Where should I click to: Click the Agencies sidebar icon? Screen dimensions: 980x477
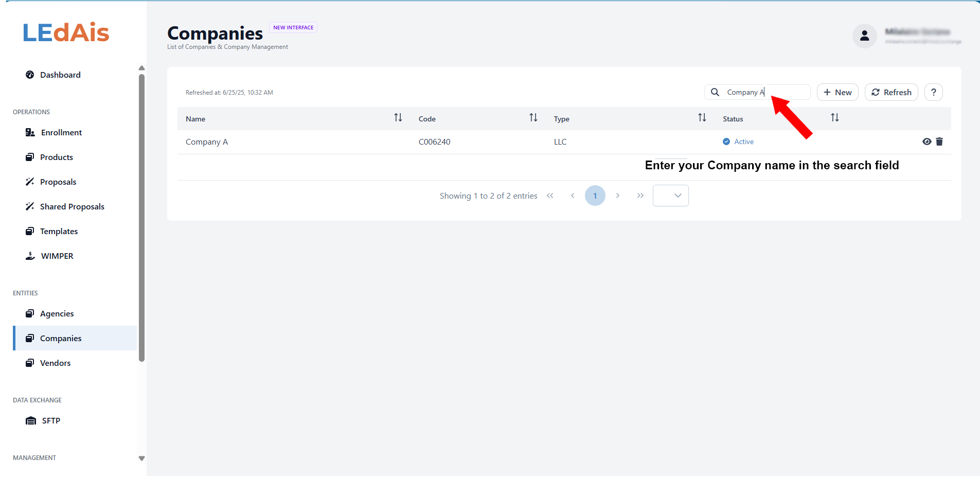tap(30, 313)
